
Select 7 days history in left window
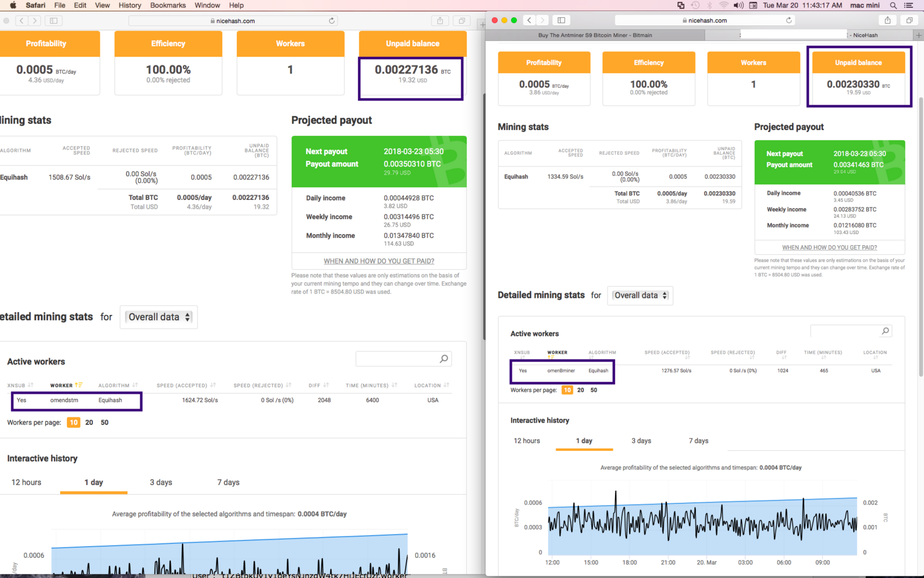point(228,482)
